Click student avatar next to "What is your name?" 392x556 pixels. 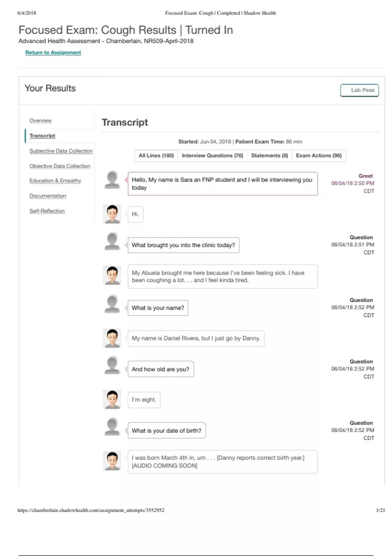click(112, 304)
